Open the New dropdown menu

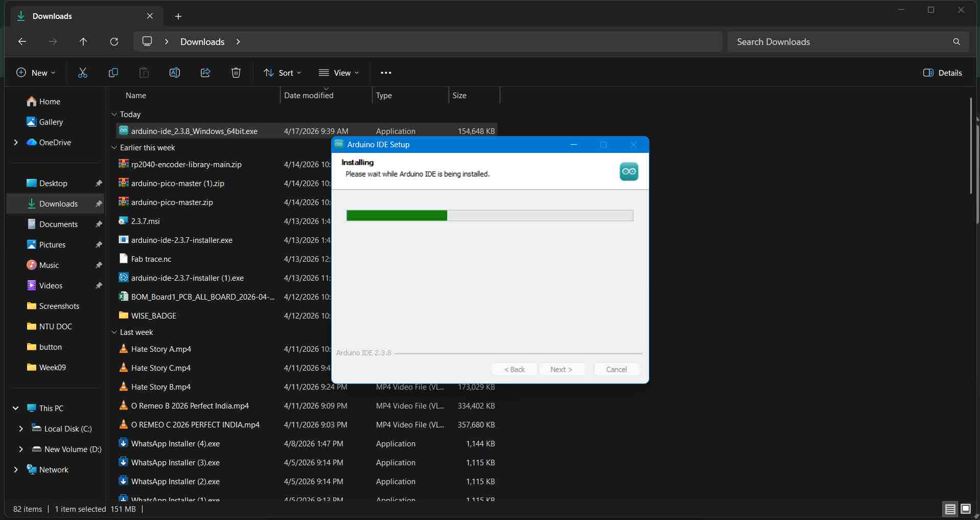click(36, 73)
